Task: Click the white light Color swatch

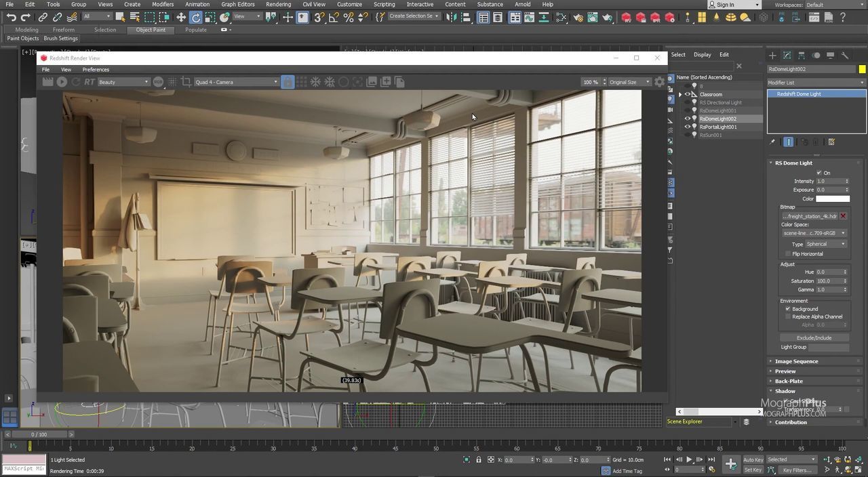Action: [832, 199]
